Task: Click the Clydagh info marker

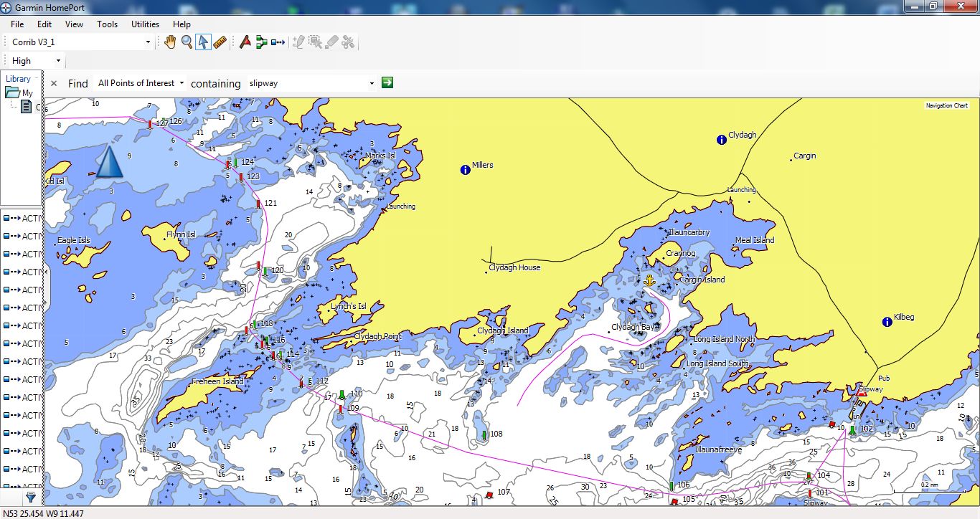Action: point(722,140)
